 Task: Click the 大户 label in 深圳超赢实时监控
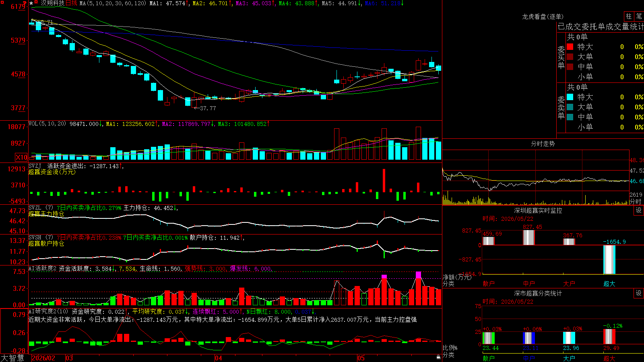point(569,284)
